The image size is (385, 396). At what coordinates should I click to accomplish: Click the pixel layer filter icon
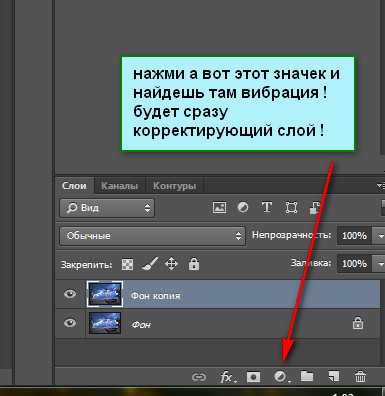tap(219, 208)
